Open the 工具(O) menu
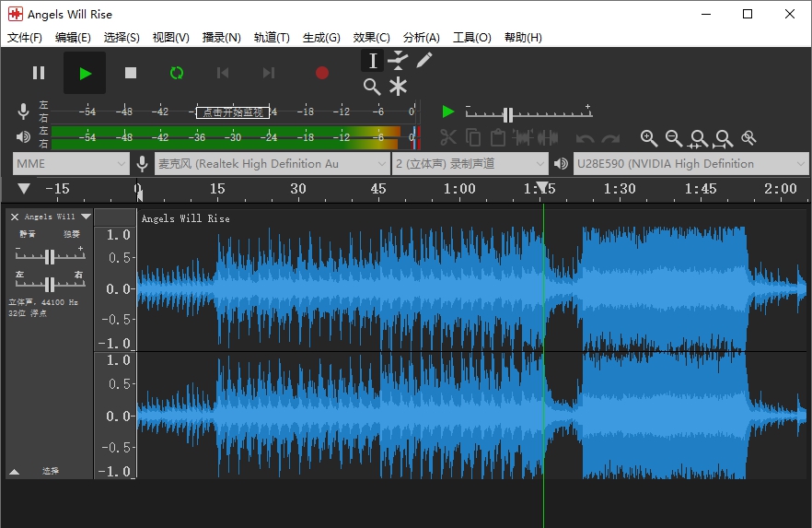The height and width of the screenshot is (528, 812). click(472, 37)
